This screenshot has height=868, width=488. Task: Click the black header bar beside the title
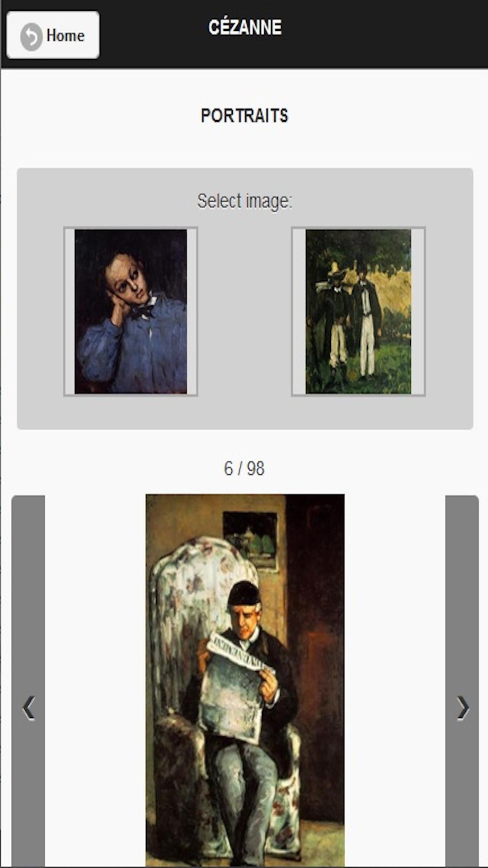click(x=384, y=34)
